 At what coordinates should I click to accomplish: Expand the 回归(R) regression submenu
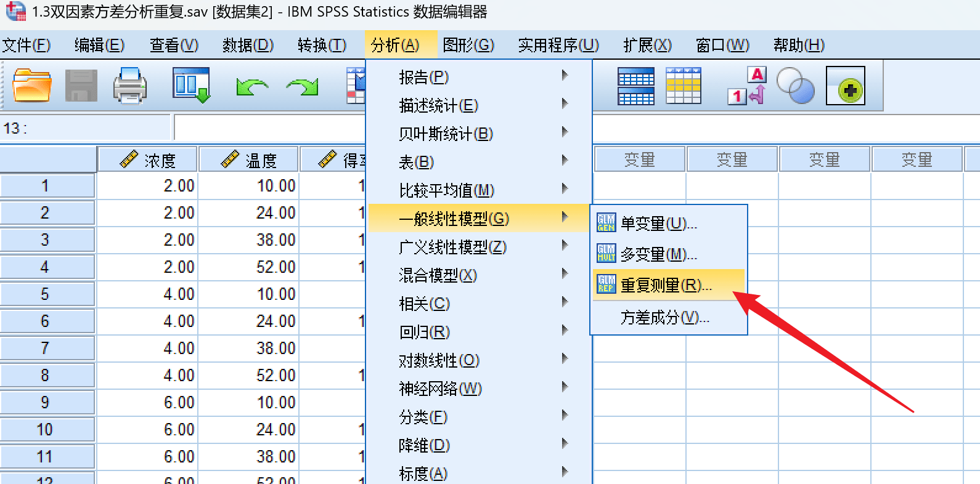(425, 332)
